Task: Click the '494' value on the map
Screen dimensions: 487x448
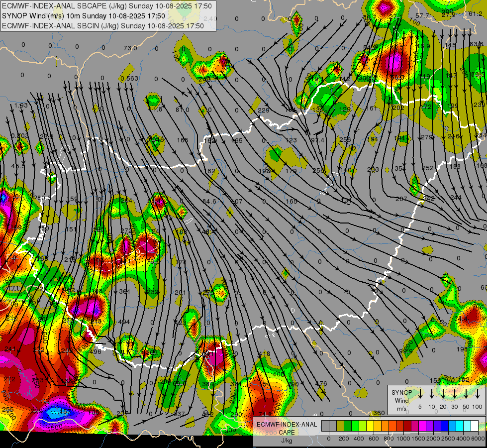Action: [x=124, y=322]
